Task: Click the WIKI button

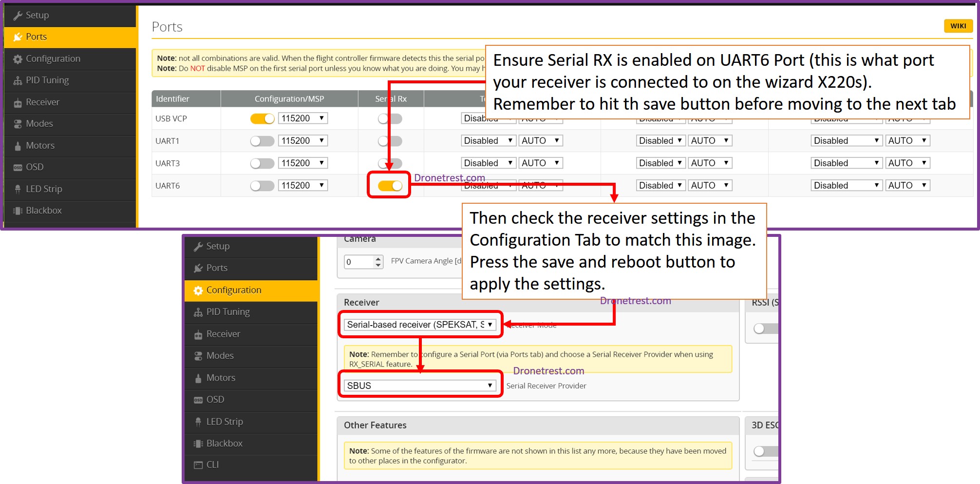Action: 958,26
